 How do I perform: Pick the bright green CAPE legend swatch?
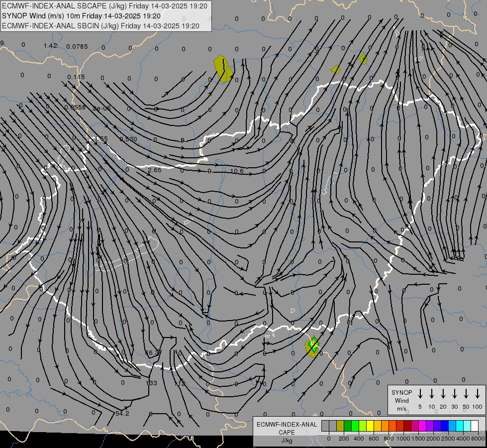click(x=355, y=426)
